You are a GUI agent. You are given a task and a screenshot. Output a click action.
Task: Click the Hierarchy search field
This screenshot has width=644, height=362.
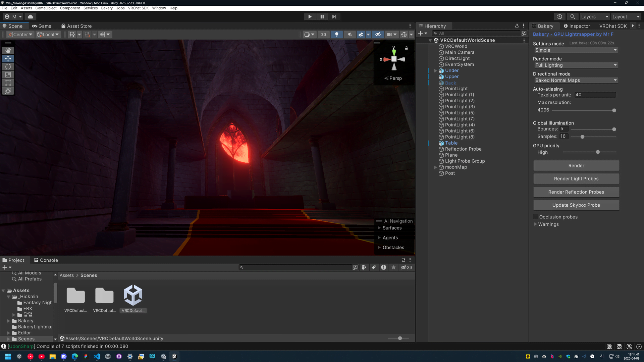[476, 33]
